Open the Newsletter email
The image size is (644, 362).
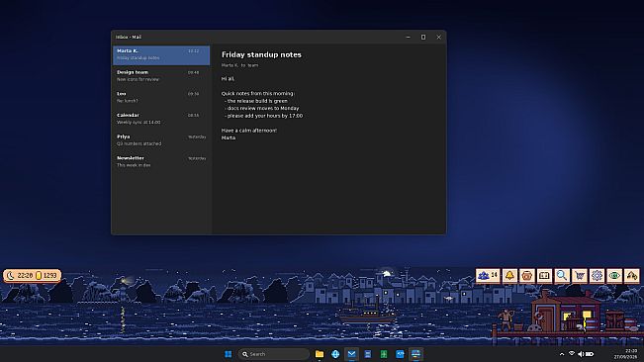coord(161,161)
